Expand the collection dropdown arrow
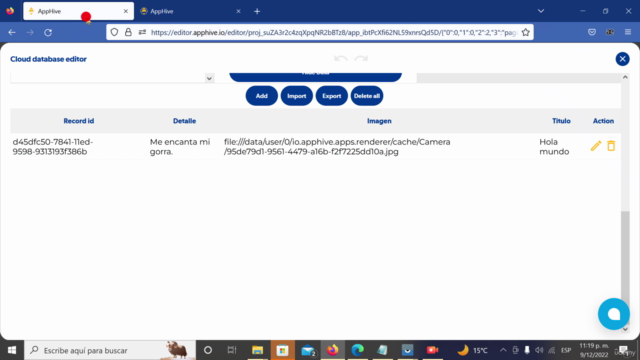Viewport: 640px width, 360px height. (x=209, y=78)
